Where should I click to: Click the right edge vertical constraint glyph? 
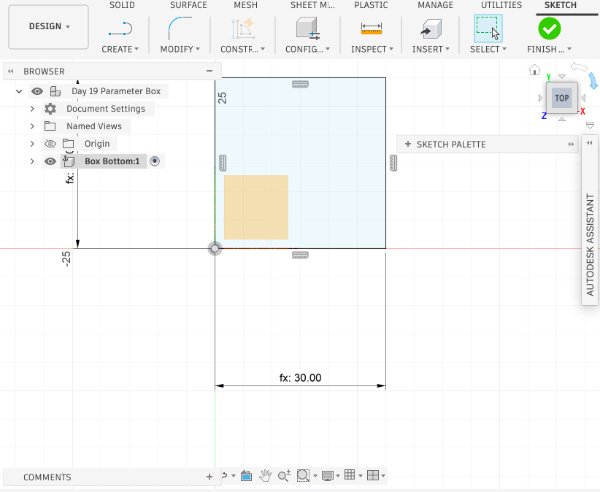[x=393, y=163]
